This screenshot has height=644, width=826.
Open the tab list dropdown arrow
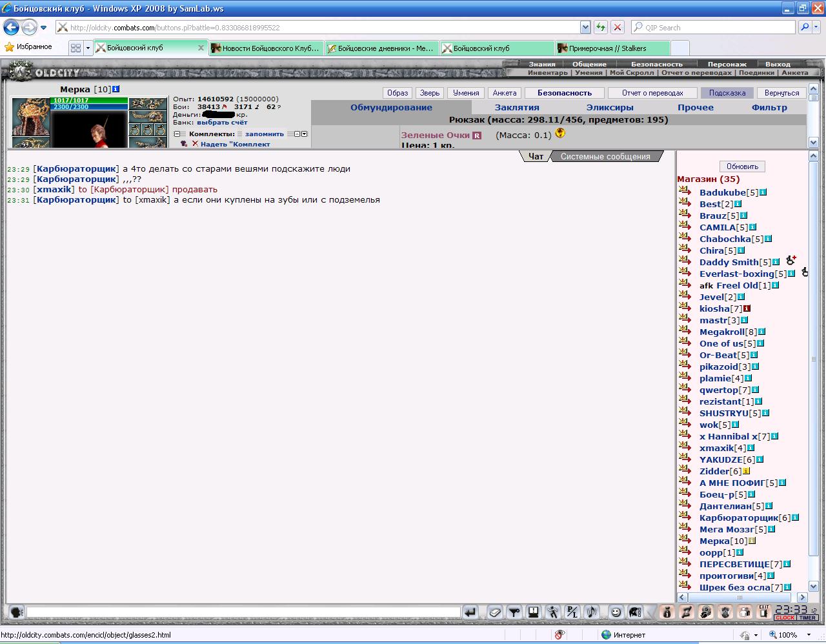click(x=88, y=48)
